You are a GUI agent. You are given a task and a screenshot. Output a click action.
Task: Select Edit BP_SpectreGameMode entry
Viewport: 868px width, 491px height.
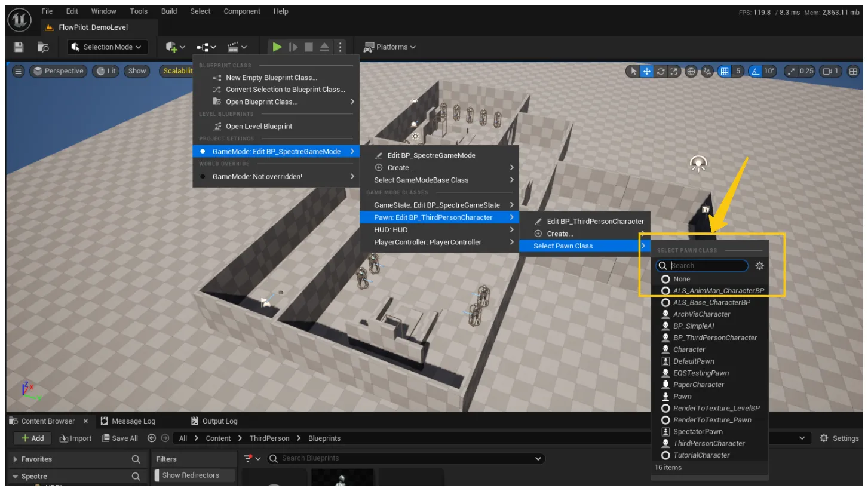pyautogui.click(x=439, y=155)
